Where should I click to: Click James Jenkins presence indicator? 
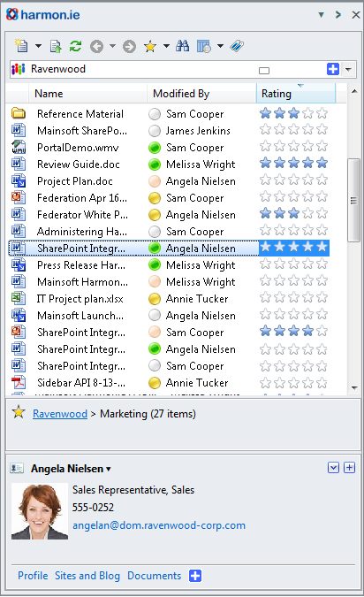click(155, 131)
